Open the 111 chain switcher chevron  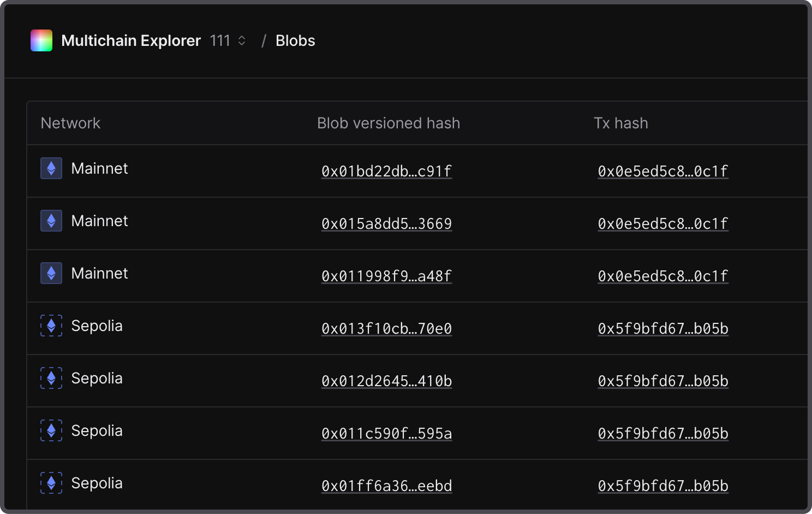click(242, 41)
